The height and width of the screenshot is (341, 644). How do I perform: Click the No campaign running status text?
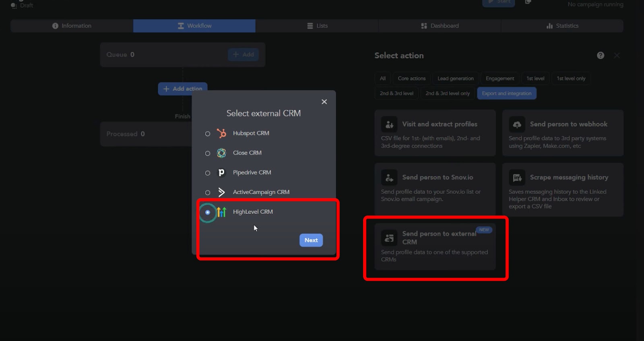(595, 4)
